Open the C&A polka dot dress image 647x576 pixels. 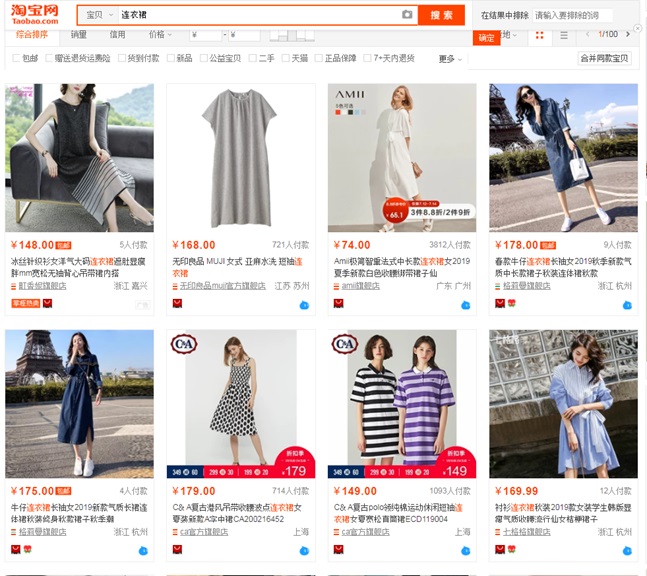point(241,404)
